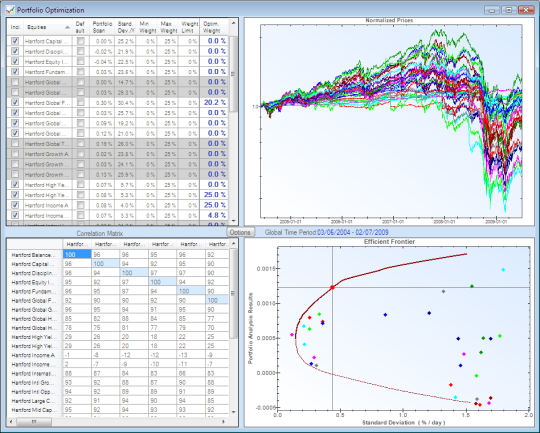The image size is (540, 433).
Task: Click the sort arrow in Equities header
Action: pyautogui.click(x=68, y=27)
